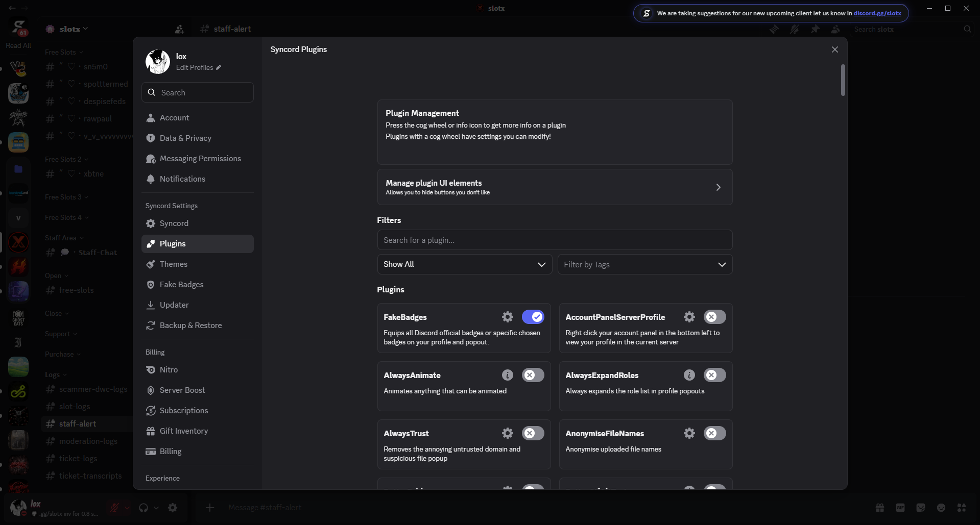Open the moderation-logs channel
980x525 pixels.
(87, 441)
